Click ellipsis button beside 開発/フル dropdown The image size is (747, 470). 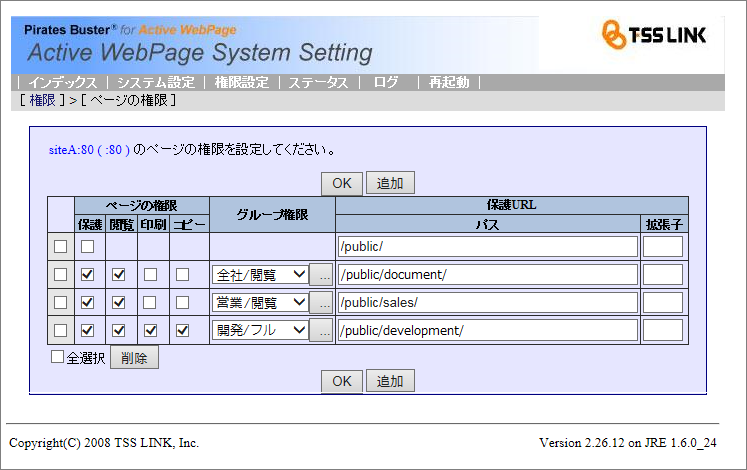pos(322,331)
